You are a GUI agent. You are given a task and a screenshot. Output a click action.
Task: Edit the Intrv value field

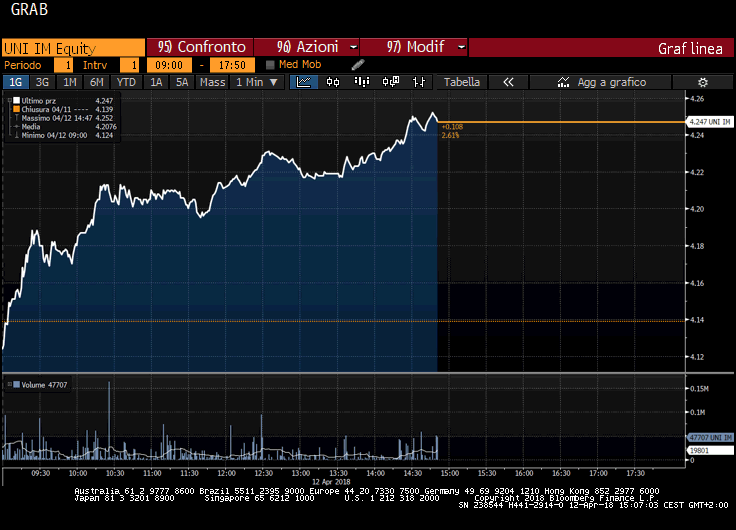coord(129,65)
